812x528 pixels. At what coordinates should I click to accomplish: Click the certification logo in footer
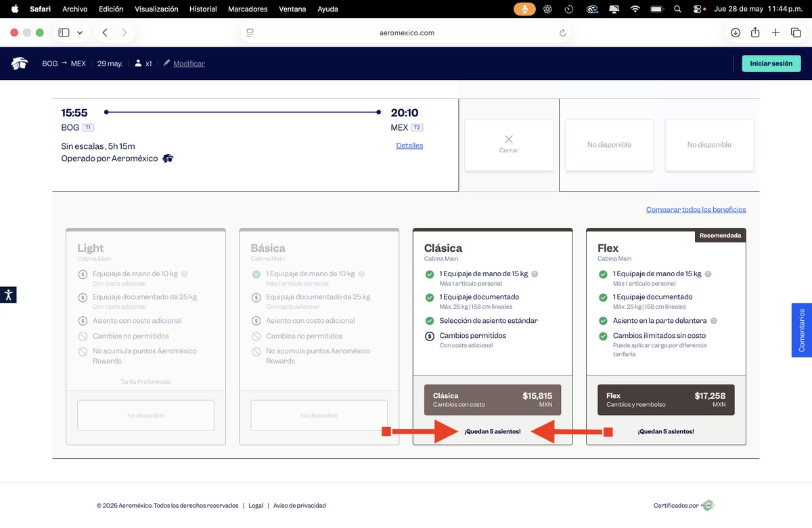[708, 505]
